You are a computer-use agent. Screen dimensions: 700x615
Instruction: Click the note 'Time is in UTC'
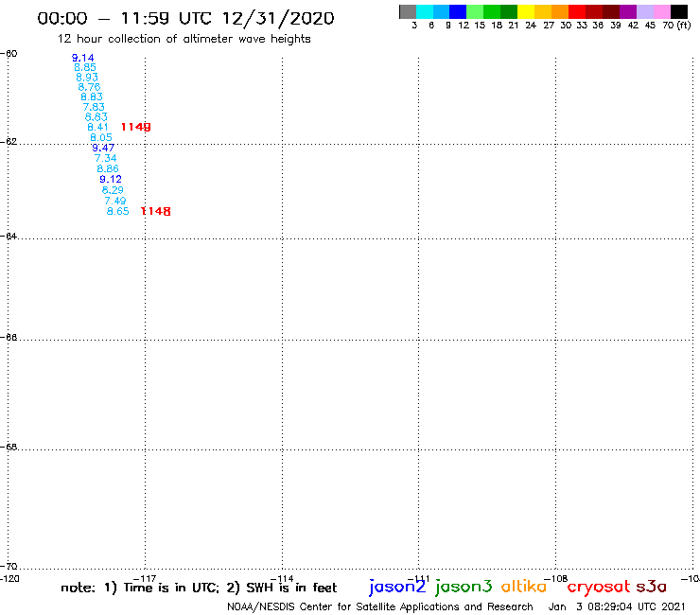171,588
